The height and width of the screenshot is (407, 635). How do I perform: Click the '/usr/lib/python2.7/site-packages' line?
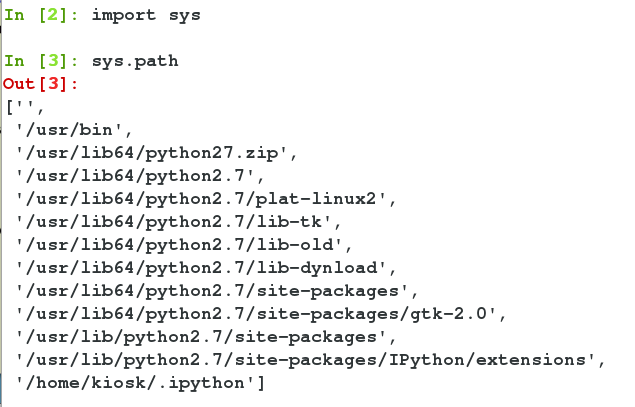tap(201, 337)
